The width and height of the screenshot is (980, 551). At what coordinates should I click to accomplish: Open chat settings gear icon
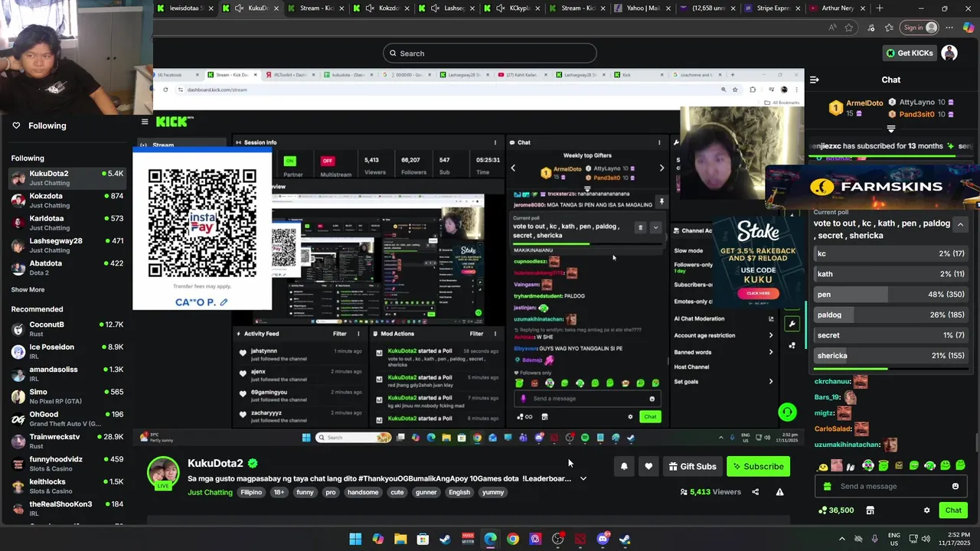coord(926,510)
